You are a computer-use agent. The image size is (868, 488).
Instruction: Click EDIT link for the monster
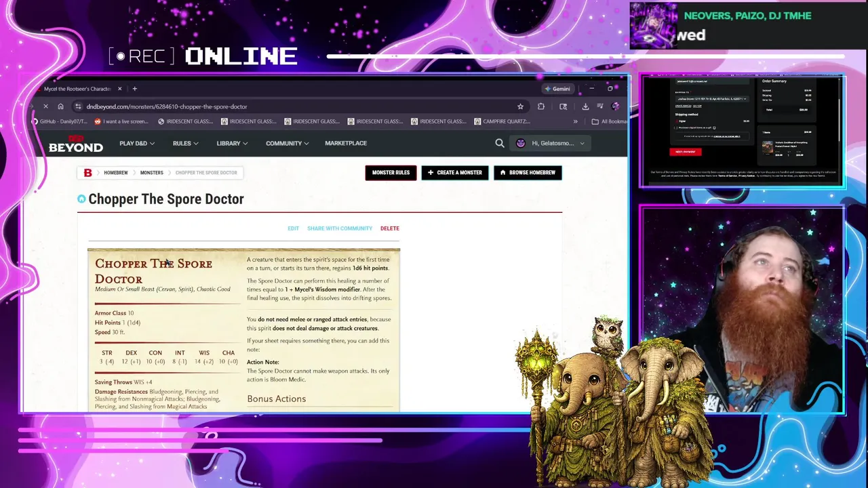[293, 228]
